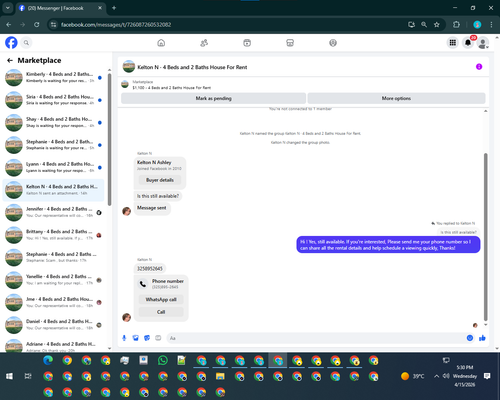The image size is (500, 400).
Task: Open Jme's conversation in the list
Action: [x=53, y=302]
